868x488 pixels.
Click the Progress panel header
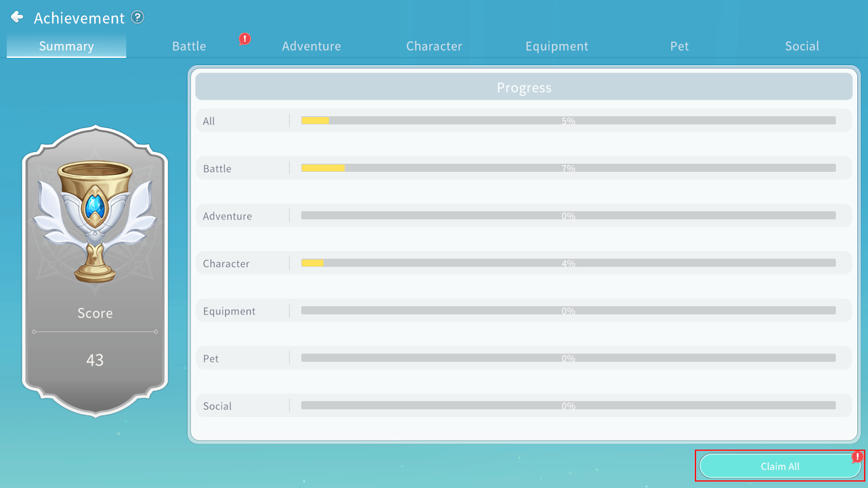click(x=524, y=87)
